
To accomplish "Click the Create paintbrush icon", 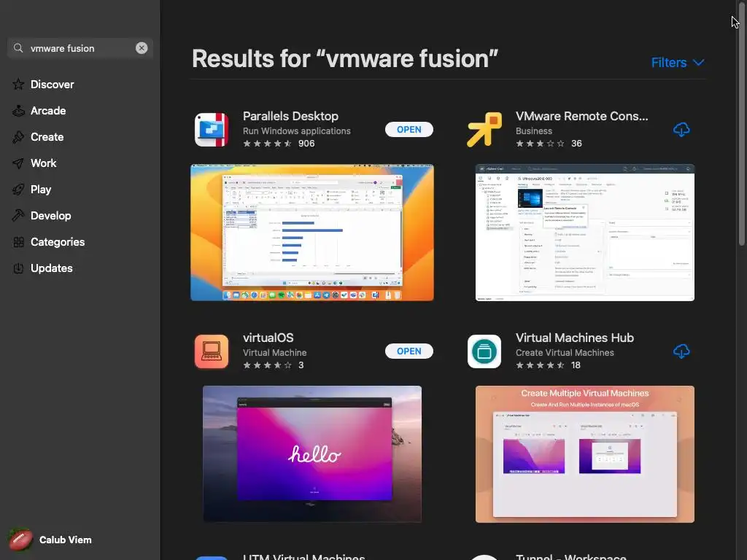I will pos(18,137).
